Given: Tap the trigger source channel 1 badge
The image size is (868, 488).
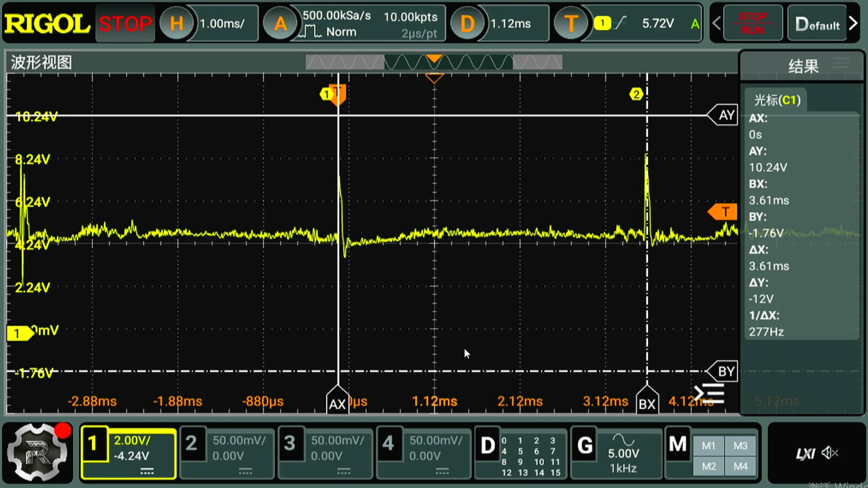Looking at the screenshot, I should click(602, 23).
